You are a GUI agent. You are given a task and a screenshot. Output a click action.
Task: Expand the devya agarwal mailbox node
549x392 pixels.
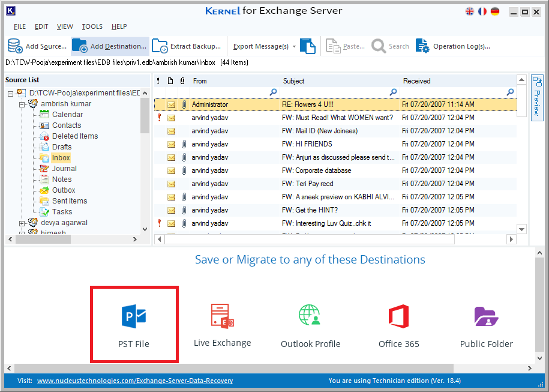coord(22,223)
